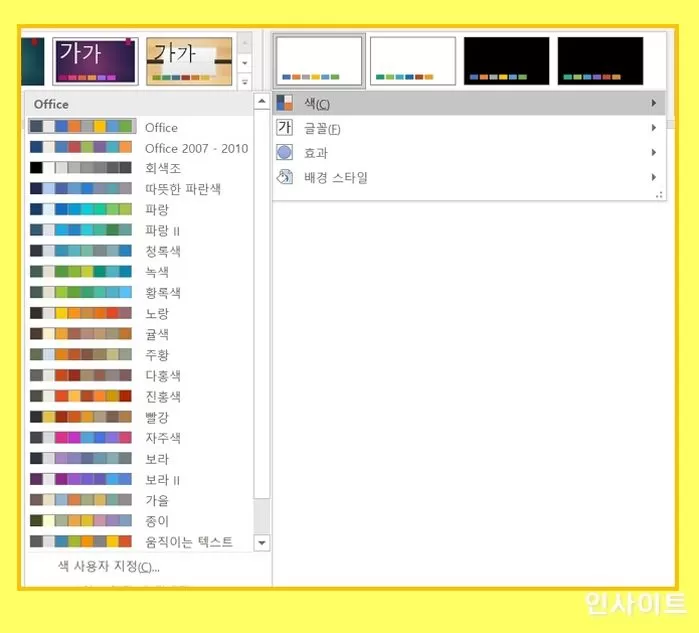Choose the second black variant thumbnail

pos(600,61)
